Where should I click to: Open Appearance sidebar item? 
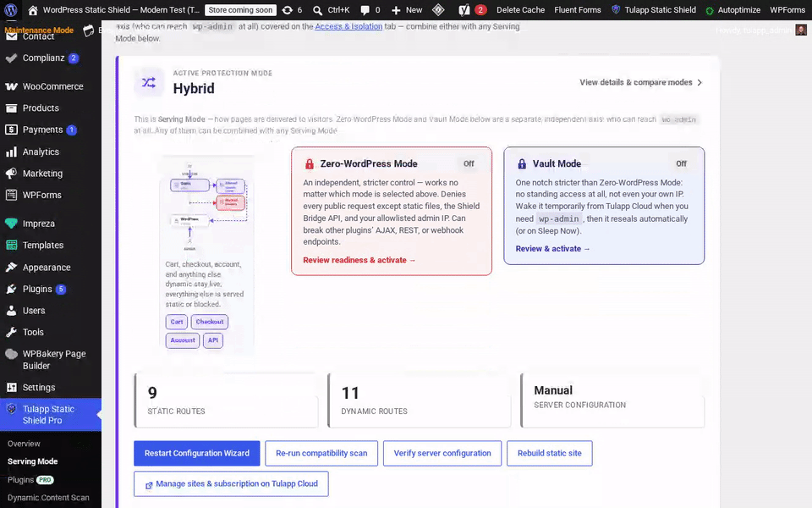[51, 268]
